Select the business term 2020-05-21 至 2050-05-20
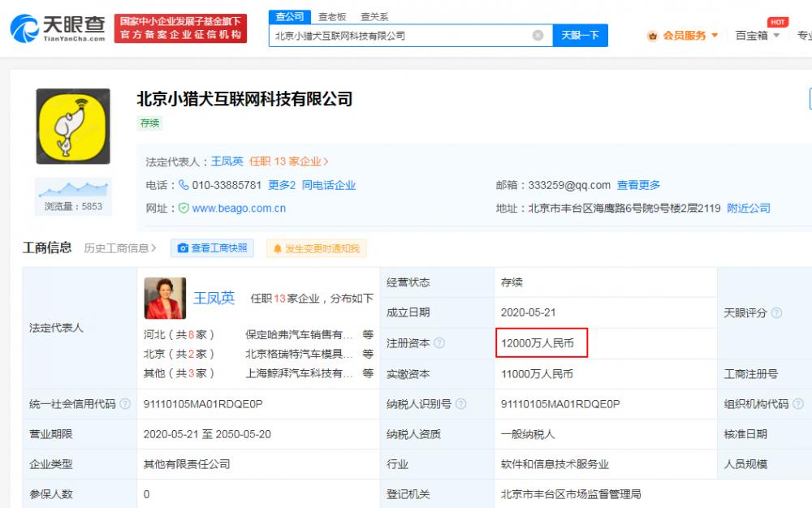 (x=207, y=434)
